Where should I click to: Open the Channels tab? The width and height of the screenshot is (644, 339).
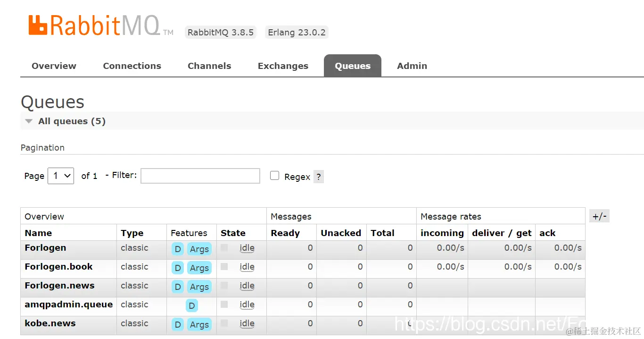(x=209, y=66)
